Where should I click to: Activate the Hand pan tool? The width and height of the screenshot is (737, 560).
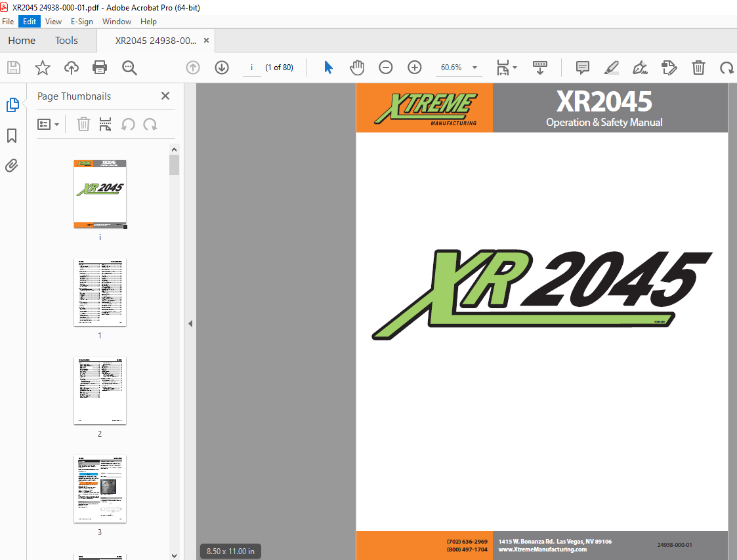[357, 68]
